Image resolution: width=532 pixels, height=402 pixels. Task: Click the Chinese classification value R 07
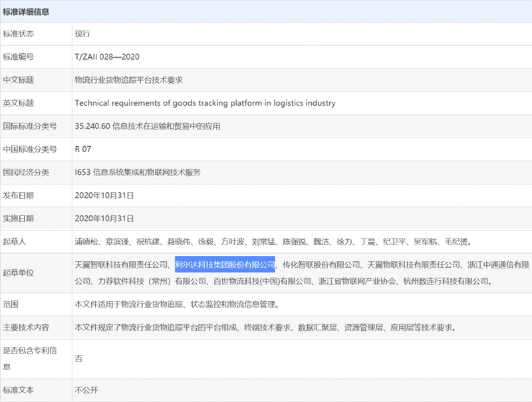[x=83, y=150]
